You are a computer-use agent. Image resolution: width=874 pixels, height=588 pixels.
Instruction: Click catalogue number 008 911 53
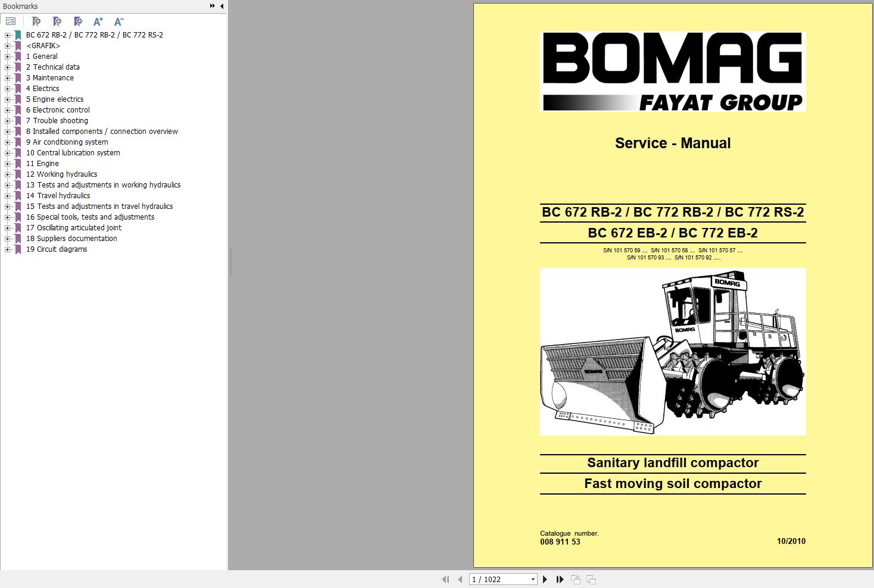pos(560,542)
